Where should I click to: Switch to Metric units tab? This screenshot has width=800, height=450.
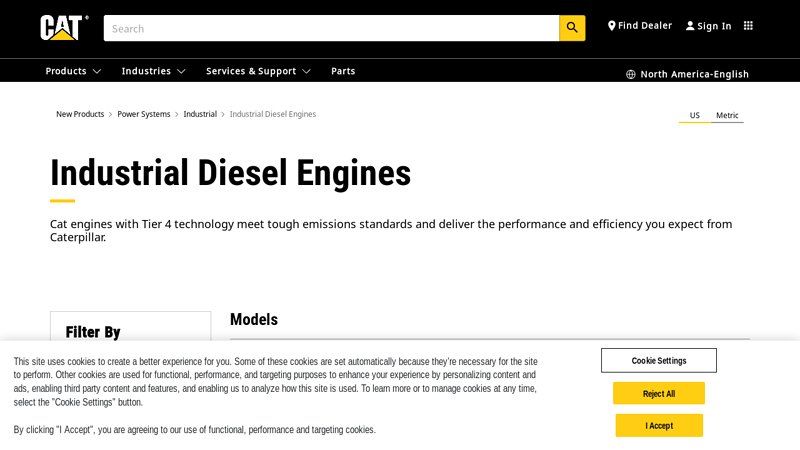(x=727, y=115)
